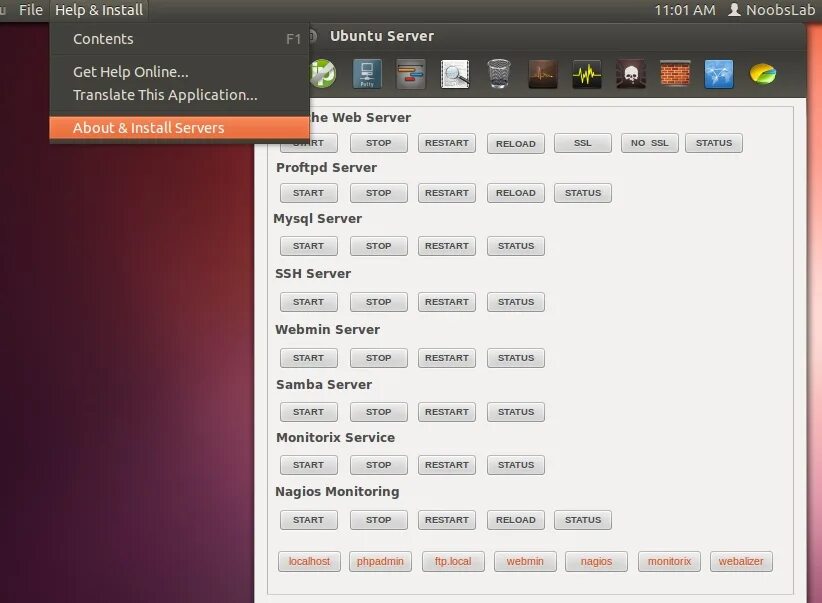Enable SSL for the Web Server

[582, 143]
